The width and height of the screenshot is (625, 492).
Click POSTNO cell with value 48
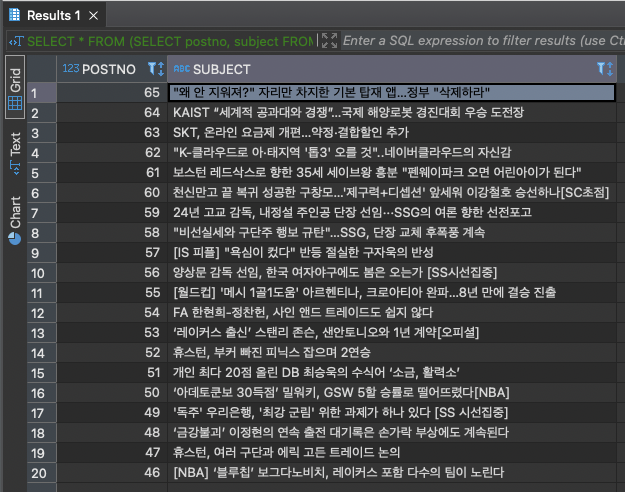tap(112, 433)
